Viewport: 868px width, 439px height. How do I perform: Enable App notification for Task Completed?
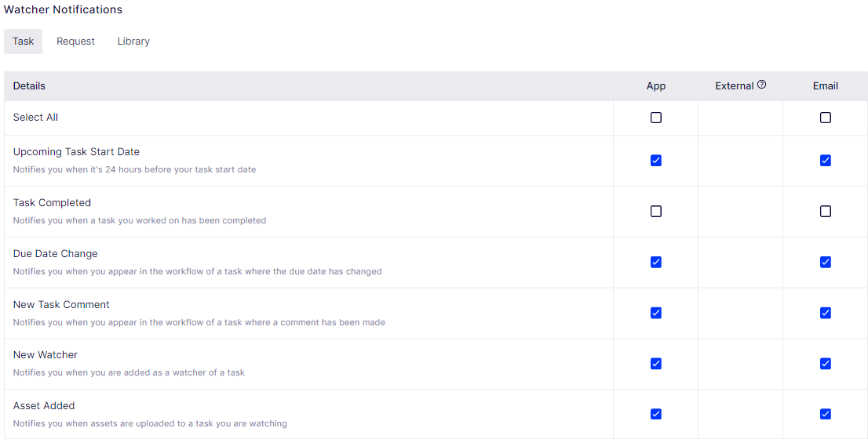656,211
